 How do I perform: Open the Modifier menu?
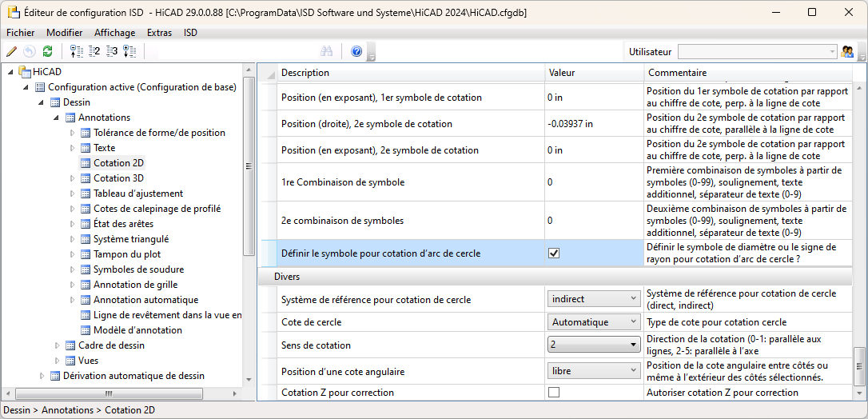point(64,33)
